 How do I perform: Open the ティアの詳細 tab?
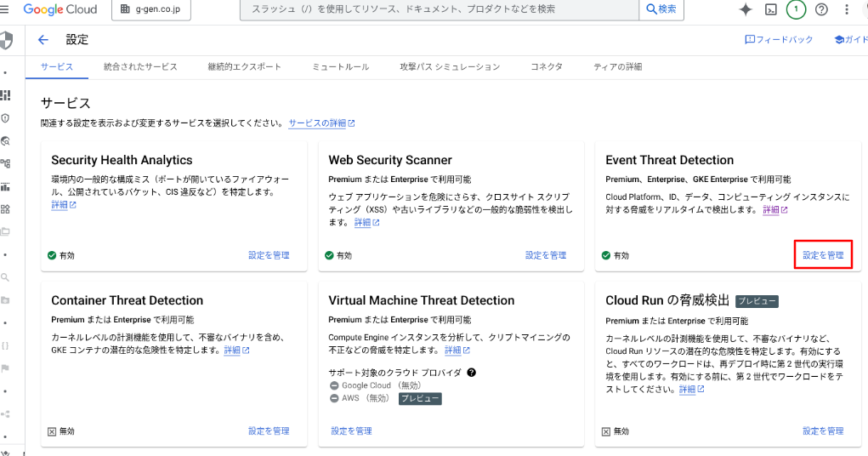pos(618,67)
